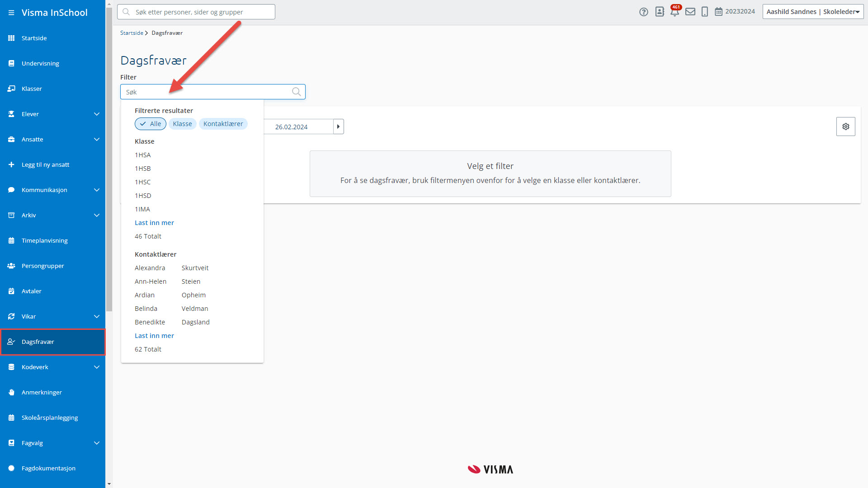
Task: Click the Timeplanvisning calendar icon
Action: pyautogui.click(x=11, y=240)
